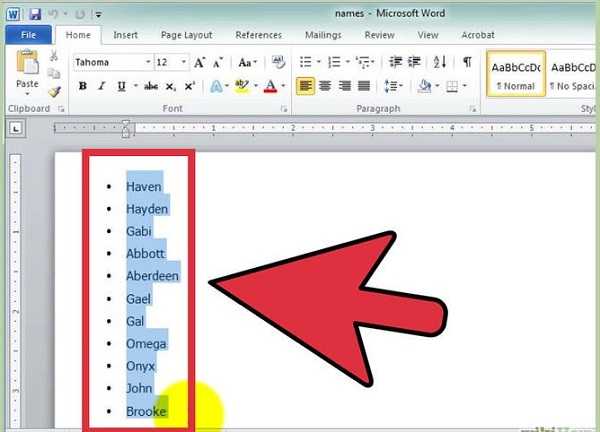Open the Page Layout tab
The width and height of the screenshot is (600, 432).
pyautogui.click(x=186, y=35)
